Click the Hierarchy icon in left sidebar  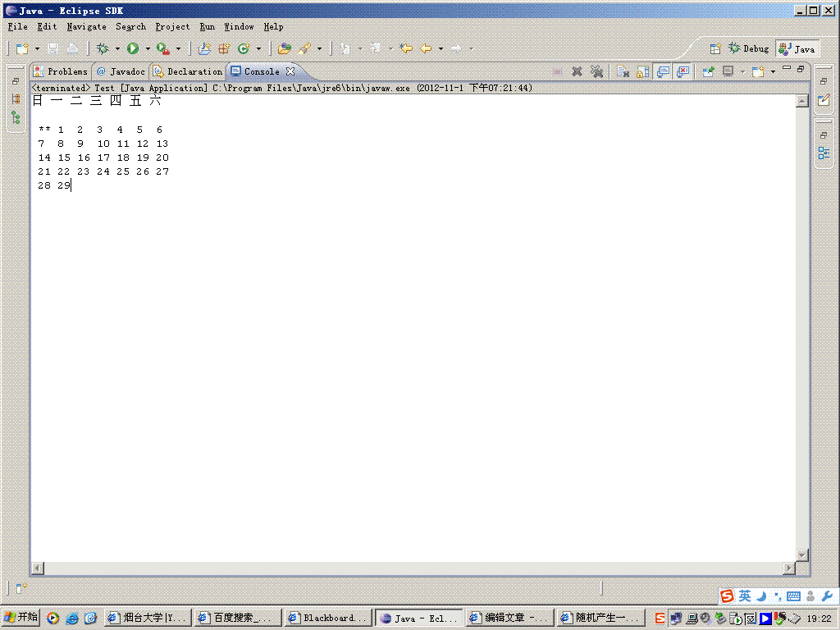click(16, 99)
